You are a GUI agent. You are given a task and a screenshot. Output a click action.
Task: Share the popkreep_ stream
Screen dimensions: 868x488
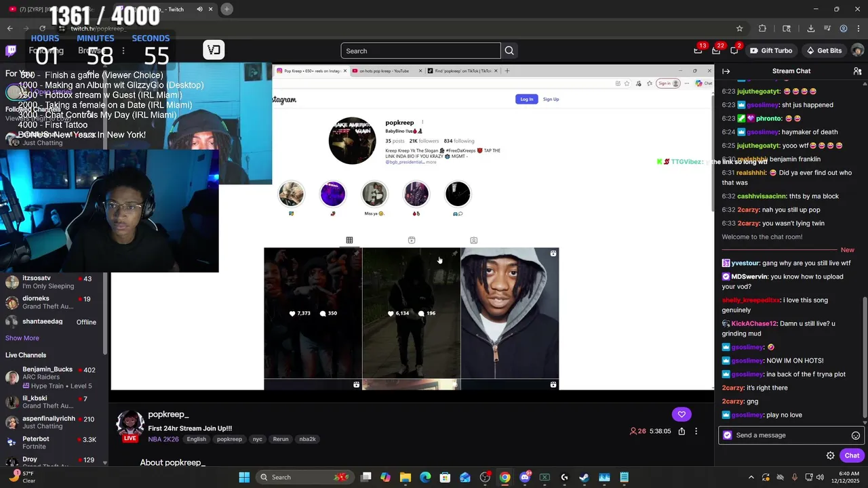[x=682, y=431]
